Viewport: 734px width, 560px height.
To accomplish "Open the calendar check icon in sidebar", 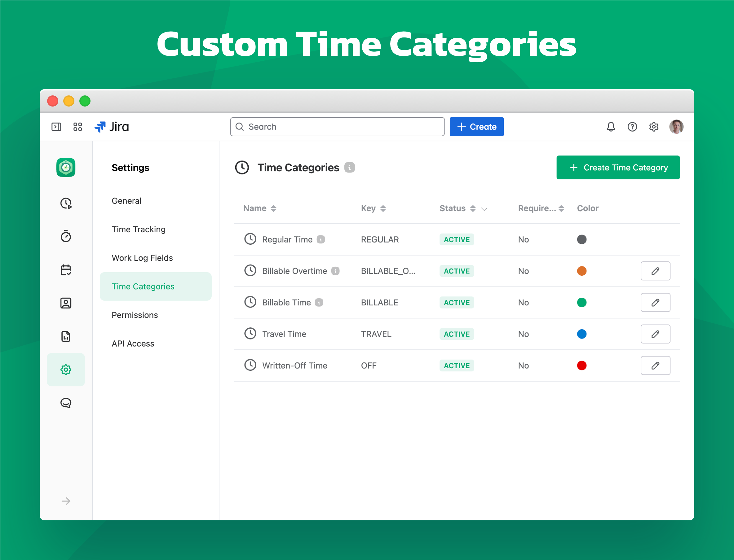I will click(x=66, y=270).
